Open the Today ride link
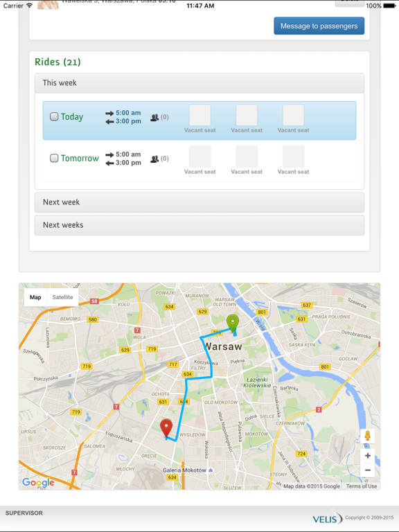The image size is (399, 532). click(72, 116)
